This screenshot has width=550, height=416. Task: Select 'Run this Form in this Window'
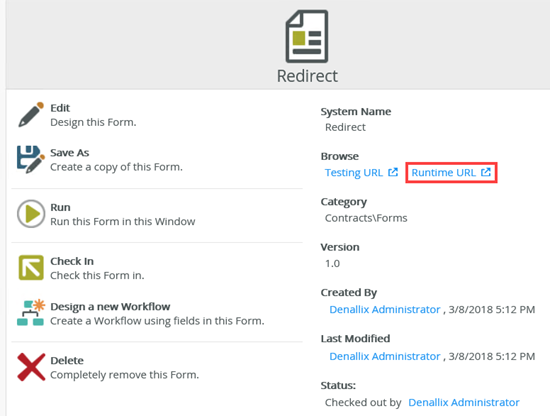tap(123, 221)
